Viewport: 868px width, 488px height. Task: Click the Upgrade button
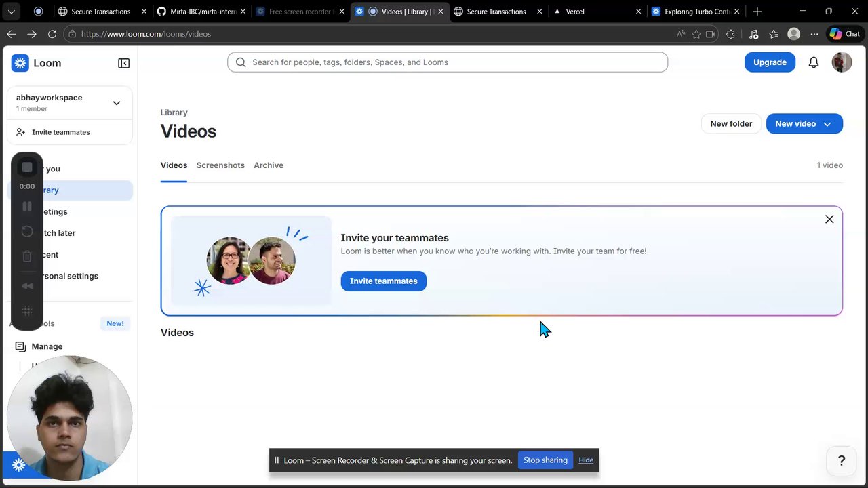point(770,62)
